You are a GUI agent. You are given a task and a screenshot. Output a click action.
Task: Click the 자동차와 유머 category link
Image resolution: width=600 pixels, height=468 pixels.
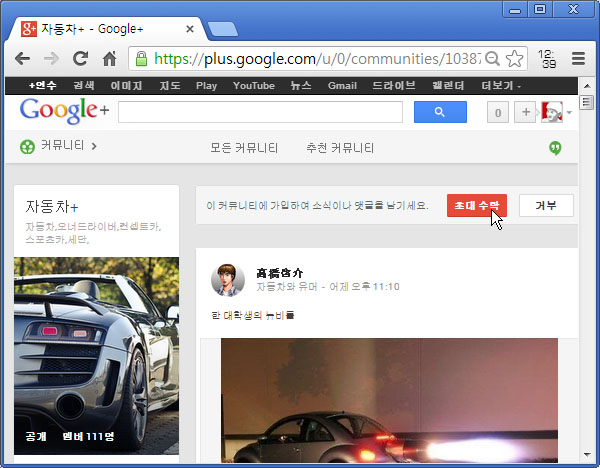(x=287, y=287)
